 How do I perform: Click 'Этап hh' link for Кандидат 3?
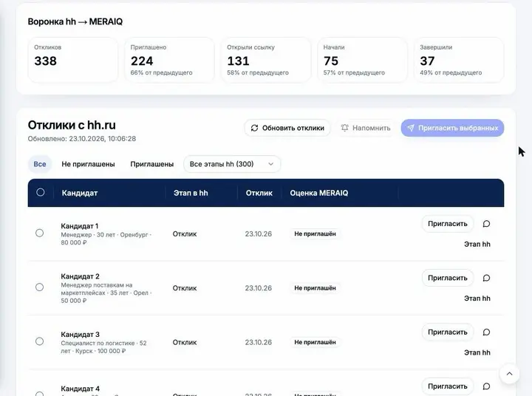click(477, 352)
